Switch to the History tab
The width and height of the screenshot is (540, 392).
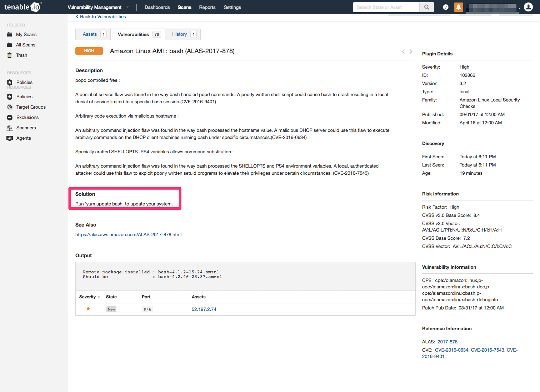[x=179, y=34]
